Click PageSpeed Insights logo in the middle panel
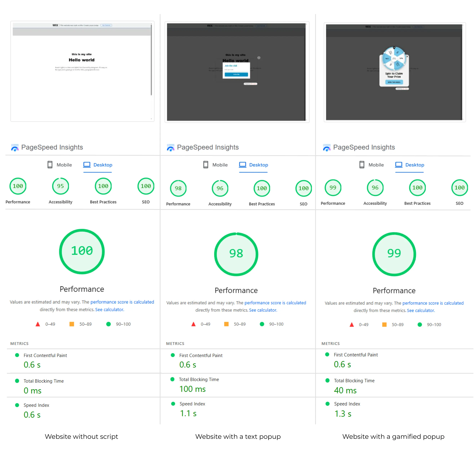The height and width of the screenshot is (455, 476). pos(170,148)
